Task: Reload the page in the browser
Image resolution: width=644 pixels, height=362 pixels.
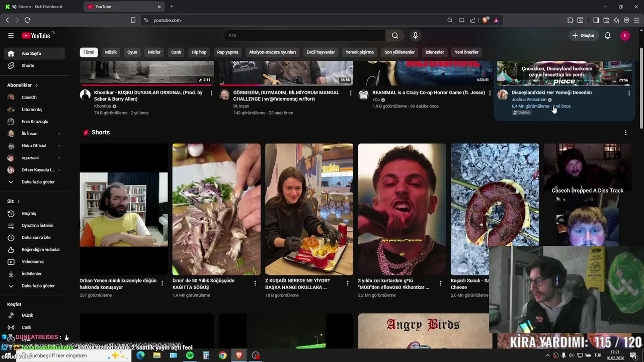Action: [x=27, y=20]
